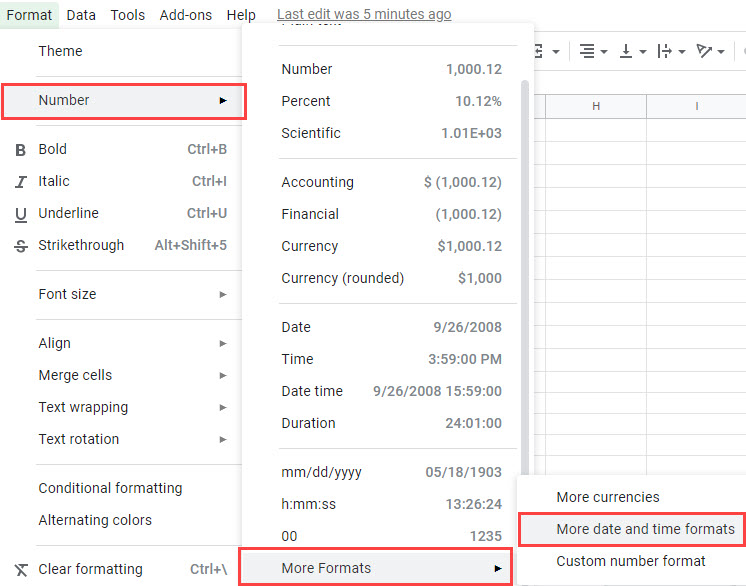The width and height of the screenshot is (746, 586).
Task: Click the Bold B icon
Action: [x=20, y=150]
